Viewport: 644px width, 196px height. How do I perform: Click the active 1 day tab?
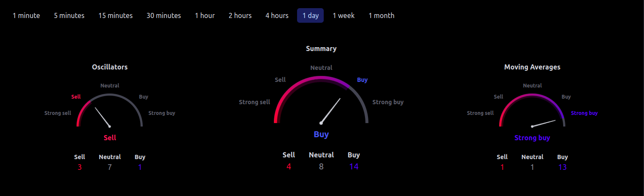[310, 15]
